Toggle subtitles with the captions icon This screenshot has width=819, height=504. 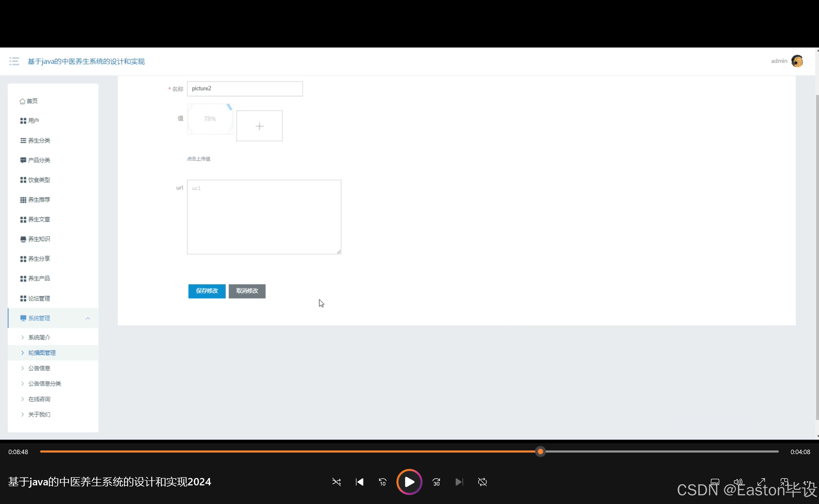tap(715, 482)
